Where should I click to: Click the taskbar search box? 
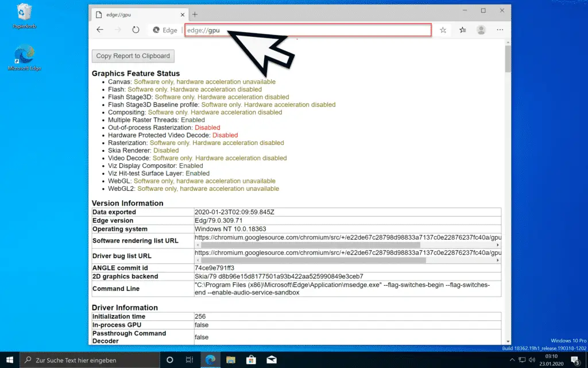(x=90, y=360)
